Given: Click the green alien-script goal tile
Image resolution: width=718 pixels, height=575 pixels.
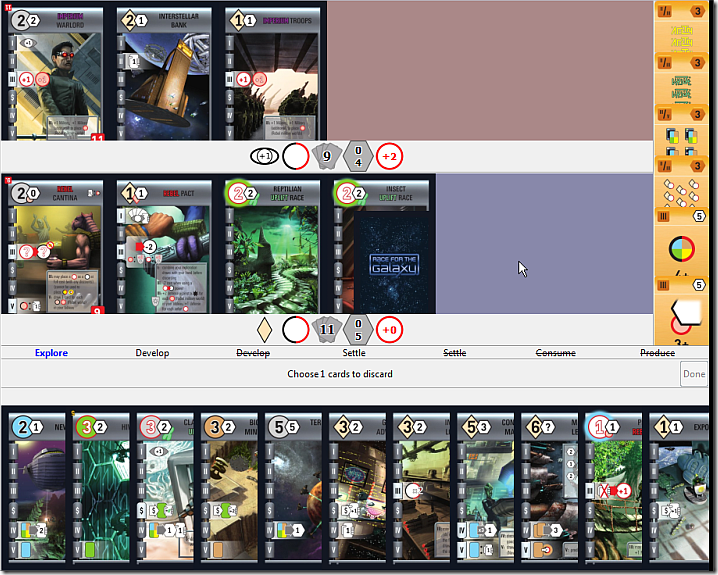Looking at the screenshot, I should (681, 79).
